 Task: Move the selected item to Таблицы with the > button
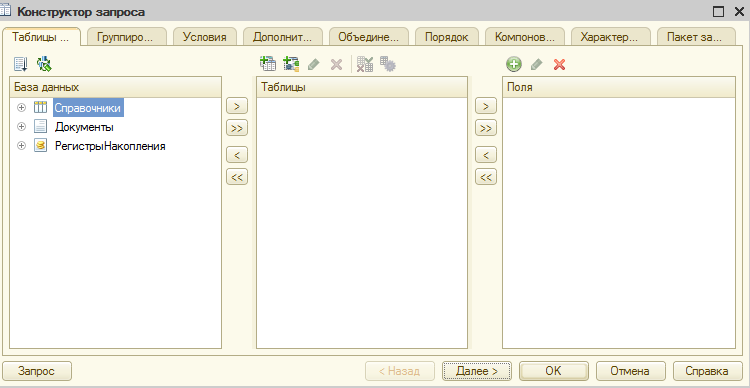coord(237,106)
